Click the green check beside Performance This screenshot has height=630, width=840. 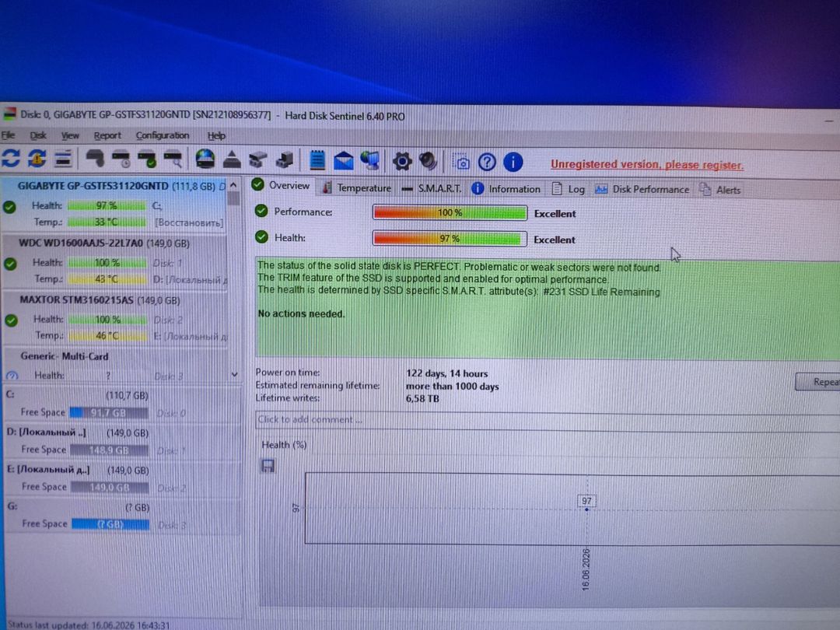pyautogui.click(x=261, y=211)
